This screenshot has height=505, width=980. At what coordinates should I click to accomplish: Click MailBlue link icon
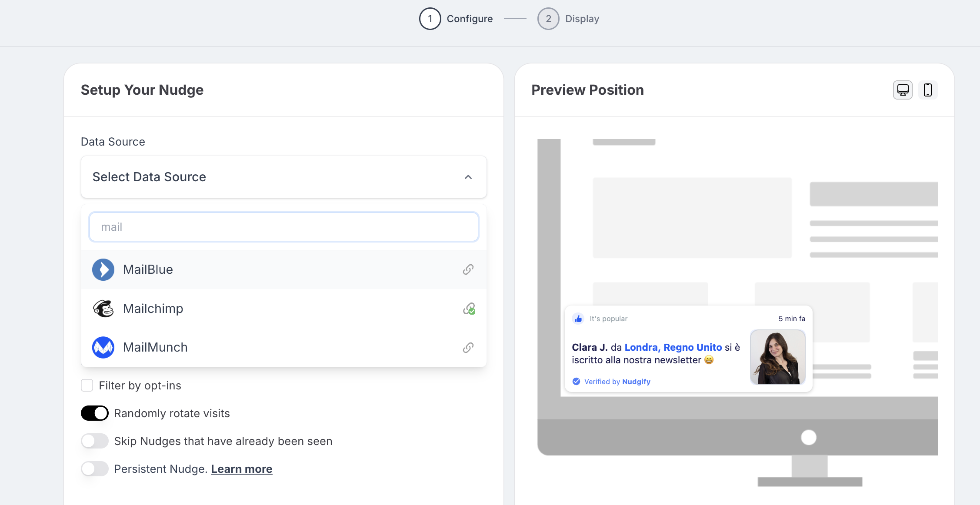(x=468, y=269)
